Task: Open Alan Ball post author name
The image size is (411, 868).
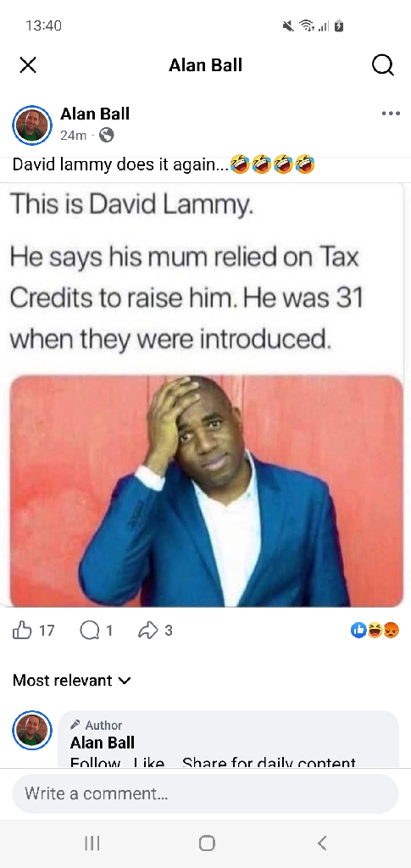Action: click(x=95, y=114)
